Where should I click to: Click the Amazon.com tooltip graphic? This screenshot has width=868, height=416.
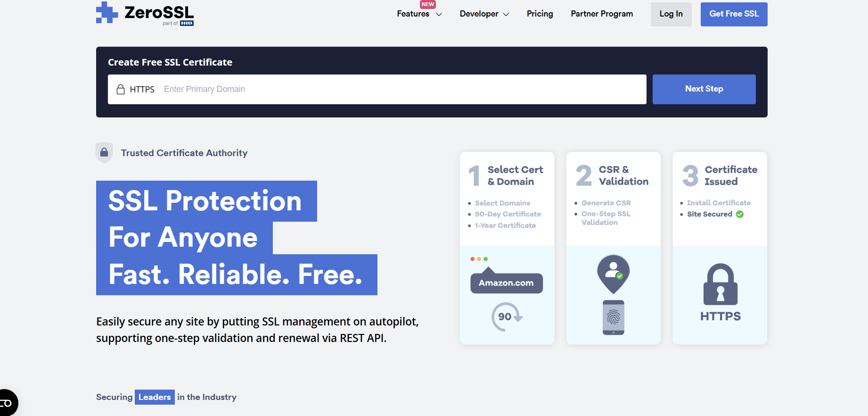click(507, 281)
